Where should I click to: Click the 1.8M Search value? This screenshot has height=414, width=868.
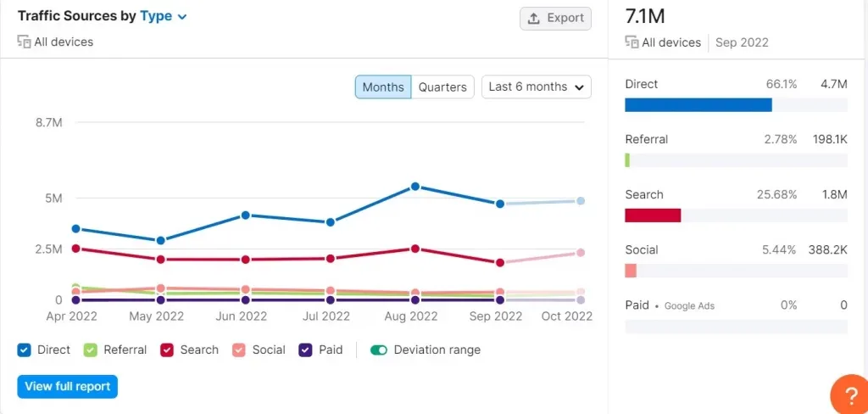click(834, 194)
